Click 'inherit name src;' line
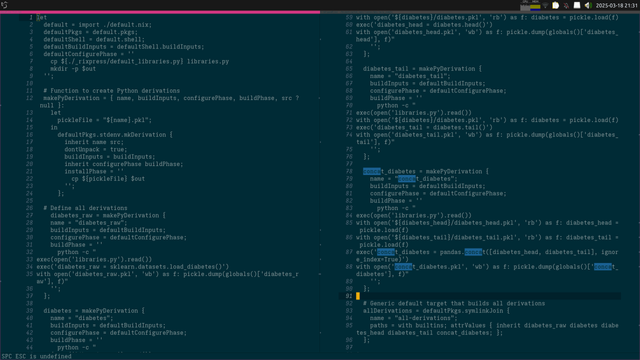Image resolution: width=640 pixels, height=360 pixels. pyautogui.click(x=94, y=142)
